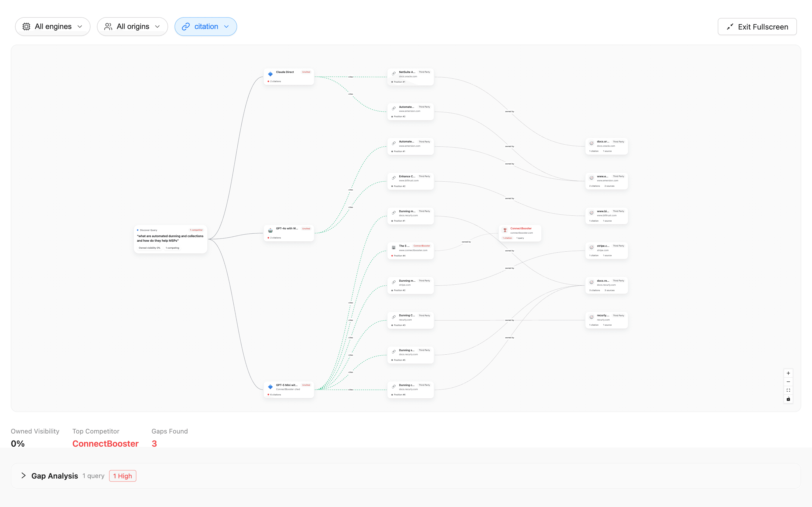
Task: Select the Discover Query node on the canvas
Action: point(171,239)
